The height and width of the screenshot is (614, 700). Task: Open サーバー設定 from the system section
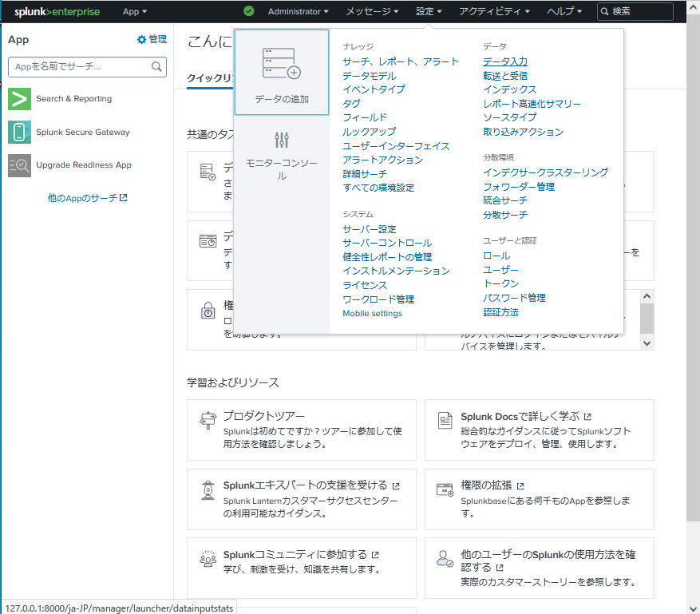tap(370, 229)
